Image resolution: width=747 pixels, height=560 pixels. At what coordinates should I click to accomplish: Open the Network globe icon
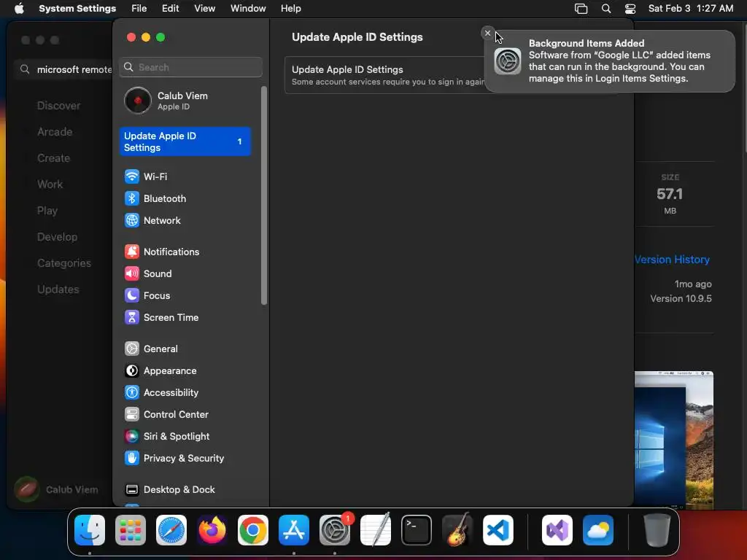tap(132, 220)
